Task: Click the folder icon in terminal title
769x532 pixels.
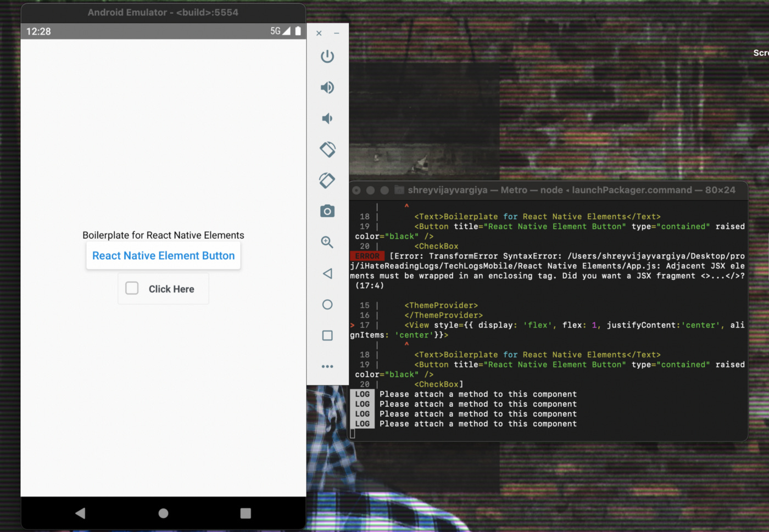Action: point(399,190)
